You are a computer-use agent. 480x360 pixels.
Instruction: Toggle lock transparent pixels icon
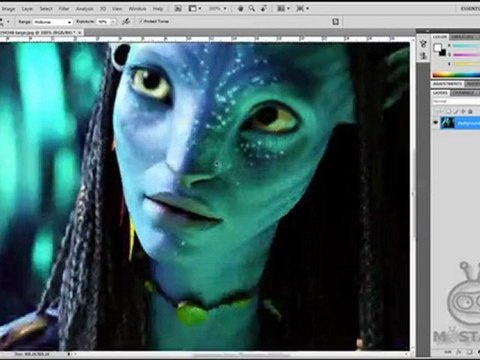click(450, 111)
